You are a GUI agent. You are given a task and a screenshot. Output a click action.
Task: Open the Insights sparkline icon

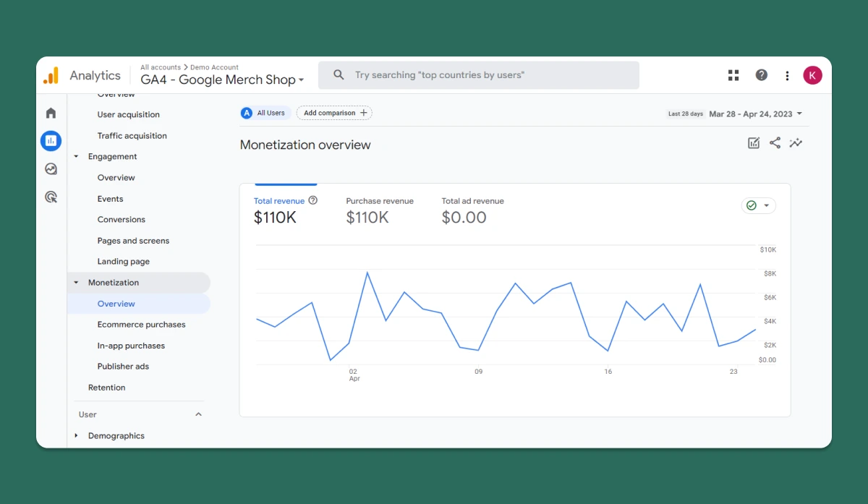click(796, 143)
